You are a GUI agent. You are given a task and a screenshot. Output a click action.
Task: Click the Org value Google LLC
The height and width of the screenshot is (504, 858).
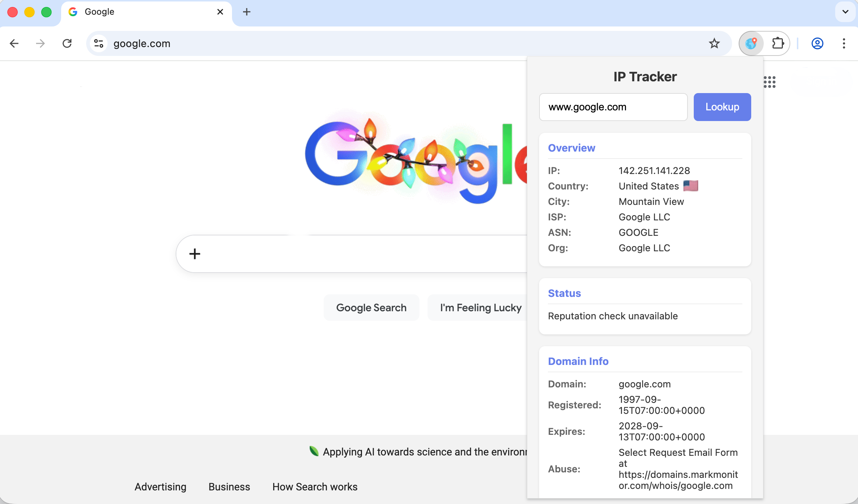[644, 248]
